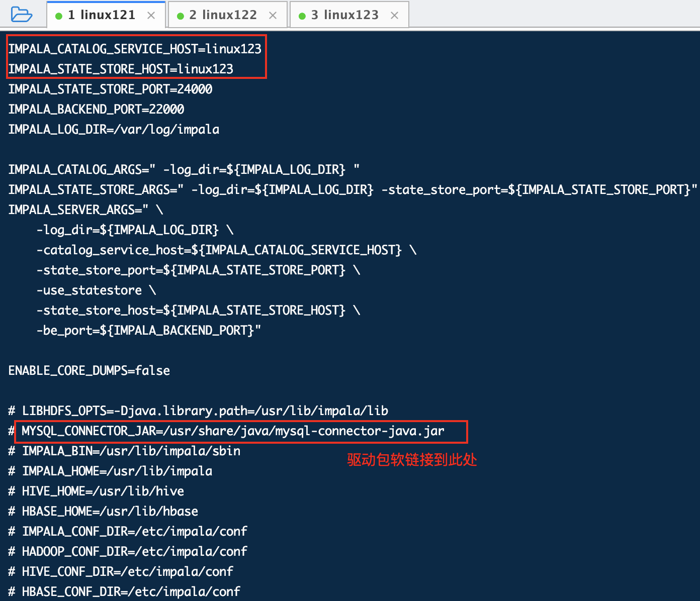Click the green status dot on linux121 tab

pos(59,16)
